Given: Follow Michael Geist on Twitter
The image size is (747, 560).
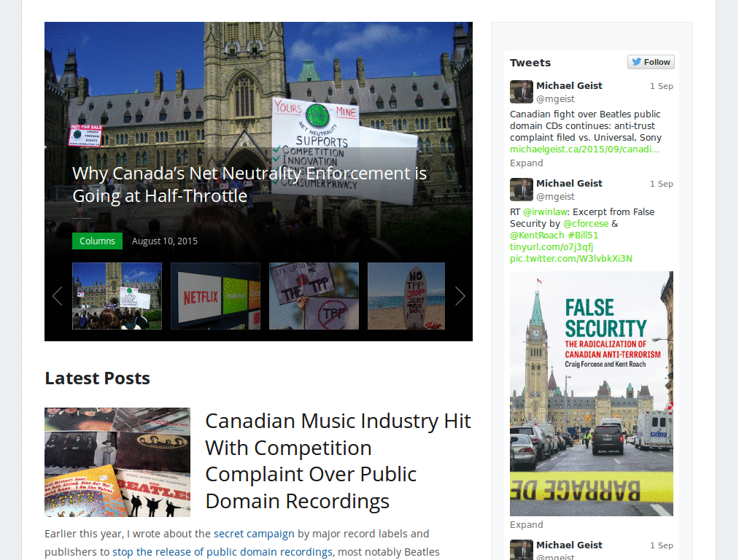Looking at the screenshot, I should (651, 63).
